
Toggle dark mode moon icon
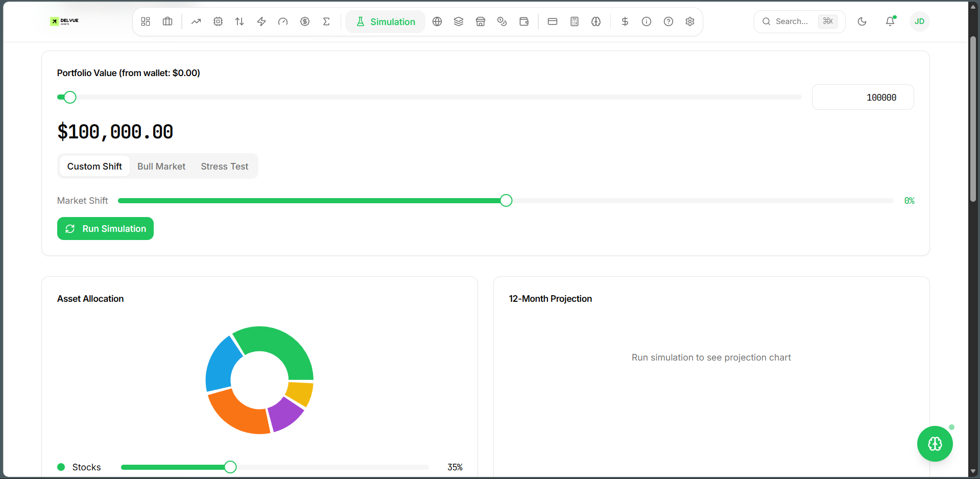(x=862, y=21)
